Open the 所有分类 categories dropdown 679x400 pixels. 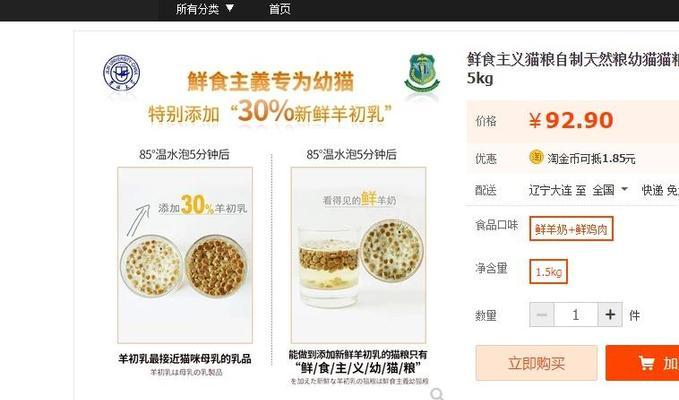pos(205,9)
